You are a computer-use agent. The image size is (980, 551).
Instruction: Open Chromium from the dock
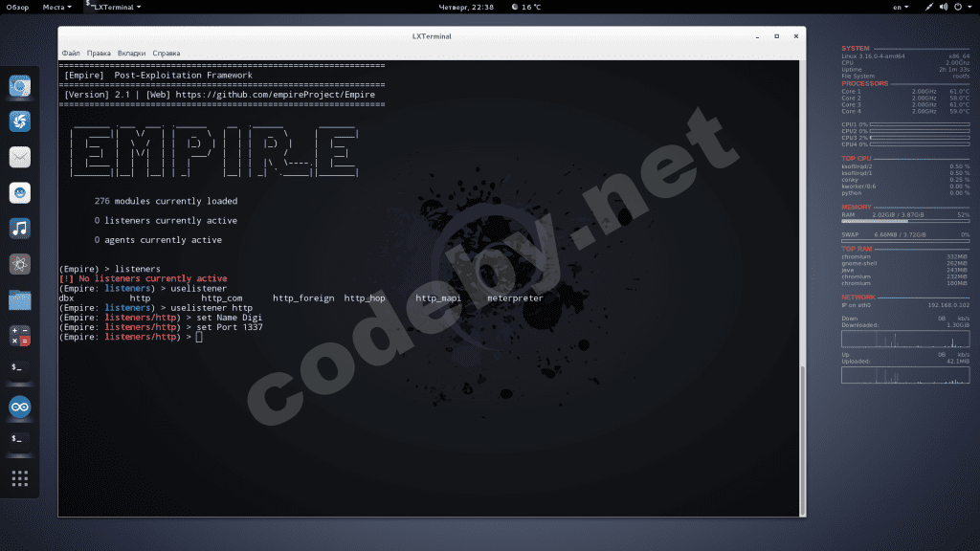(20, 85)
